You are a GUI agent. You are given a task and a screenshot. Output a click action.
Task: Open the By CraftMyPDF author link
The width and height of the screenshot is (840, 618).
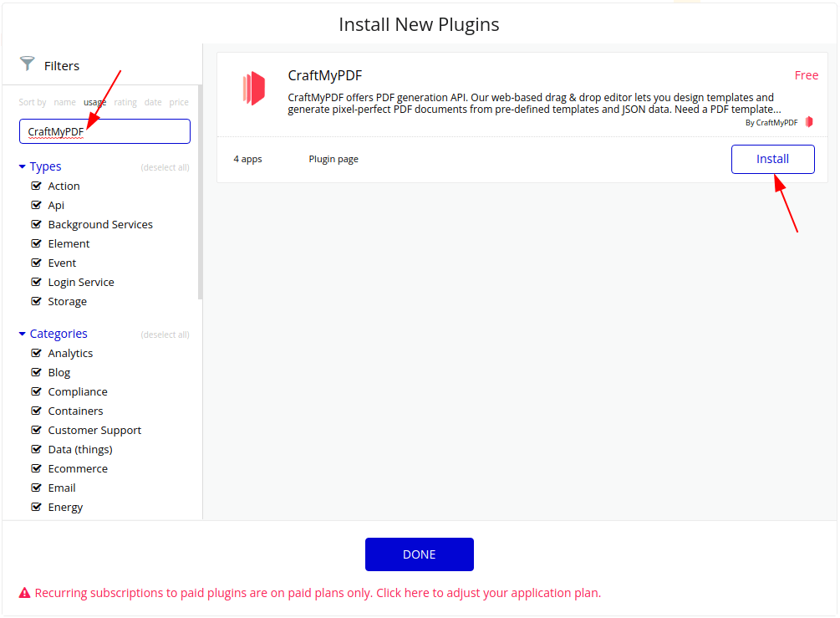coord(771,123)
